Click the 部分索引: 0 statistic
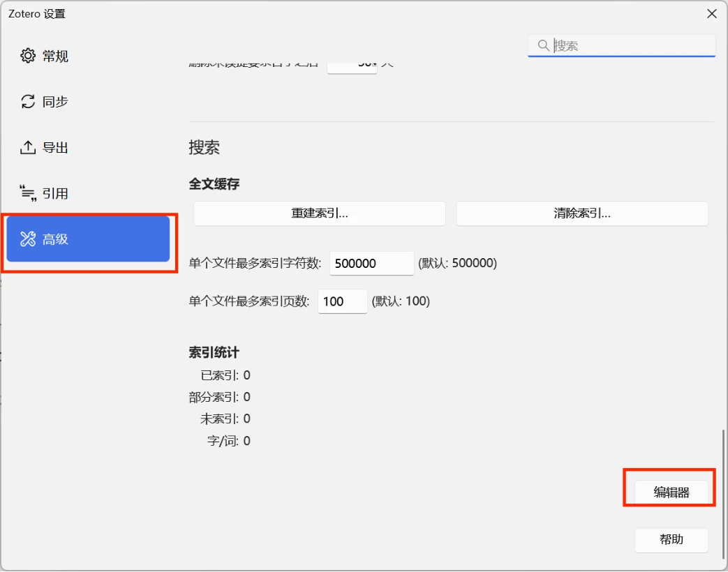728x572 pixels. [x=220, y=397]
